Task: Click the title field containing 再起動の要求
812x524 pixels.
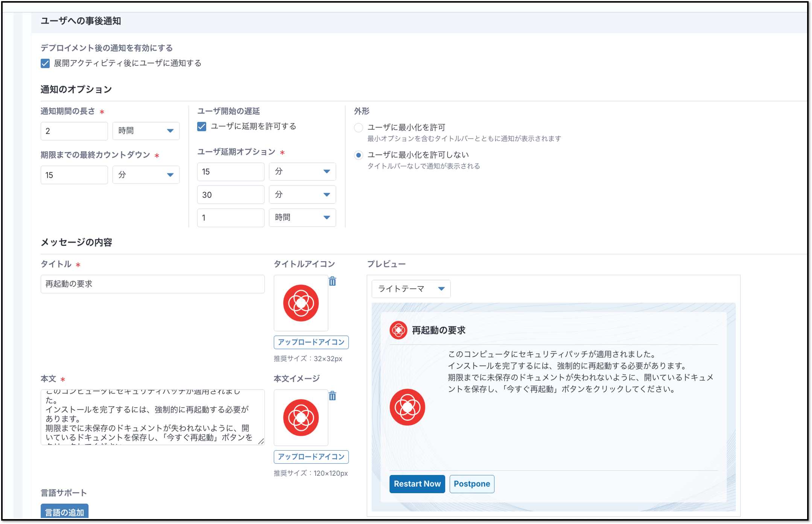Action: (152, 284)
